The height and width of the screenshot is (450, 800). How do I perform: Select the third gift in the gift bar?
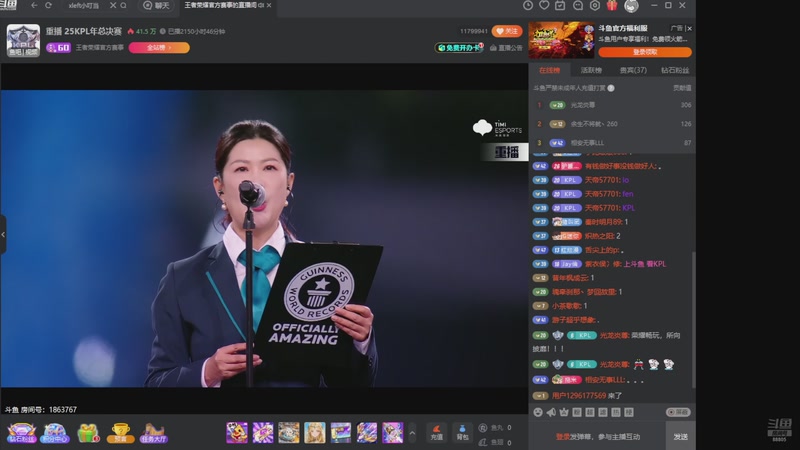[289, 433]
